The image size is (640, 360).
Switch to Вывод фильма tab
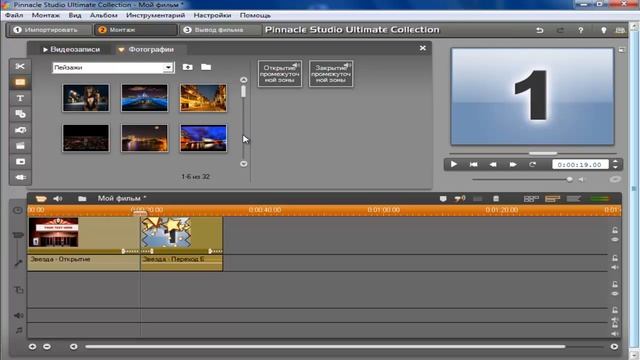tap(220, 30)
